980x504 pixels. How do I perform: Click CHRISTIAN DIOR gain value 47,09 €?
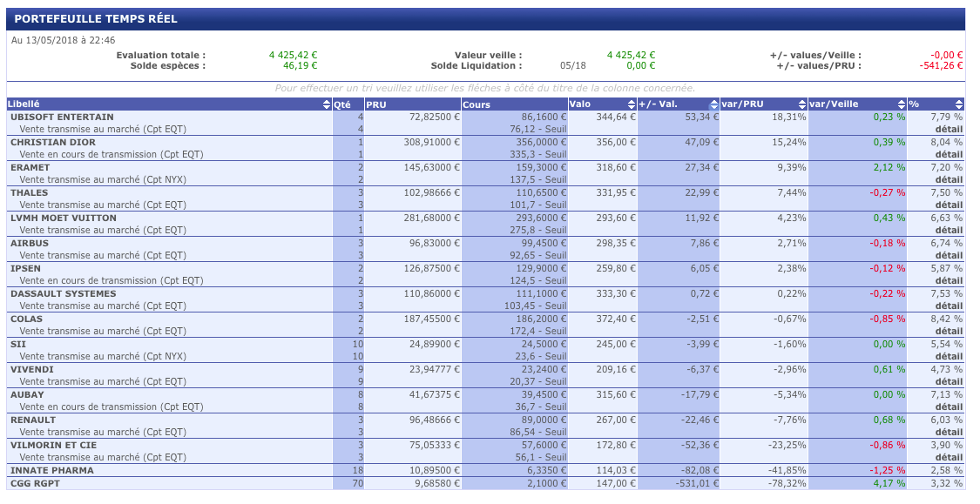pos(702,143)
